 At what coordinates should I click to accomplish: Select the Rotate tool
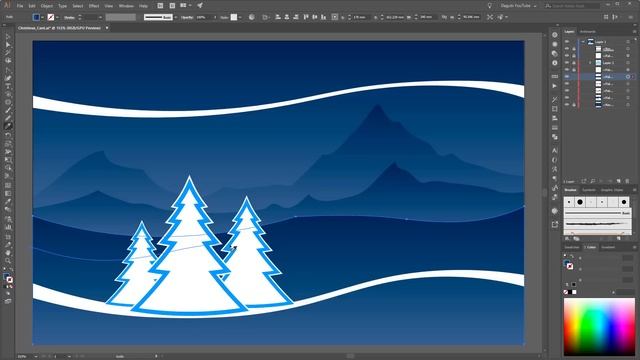(8, 135)
